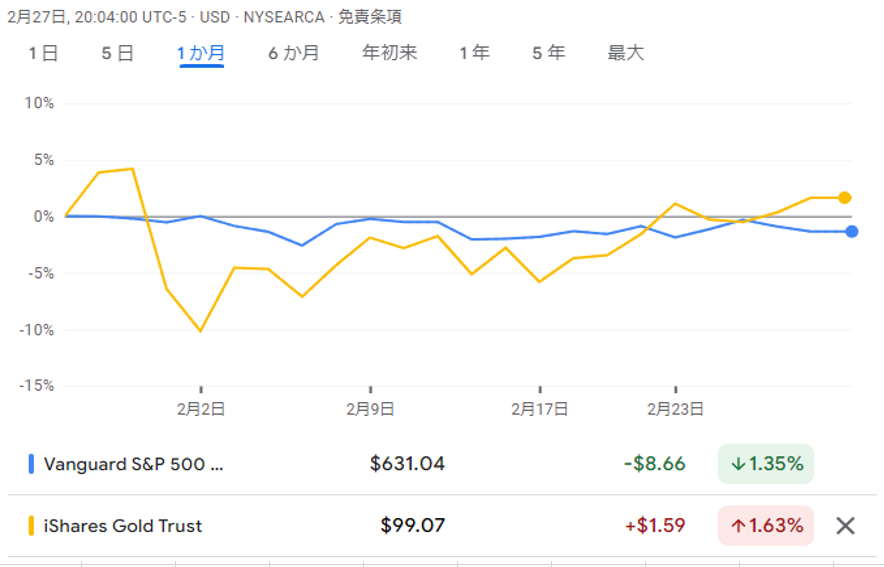This screenshot has height=567, width=884.
Task: Click the yellow end-point dot on chart
Action: click(x=845, y=198)
